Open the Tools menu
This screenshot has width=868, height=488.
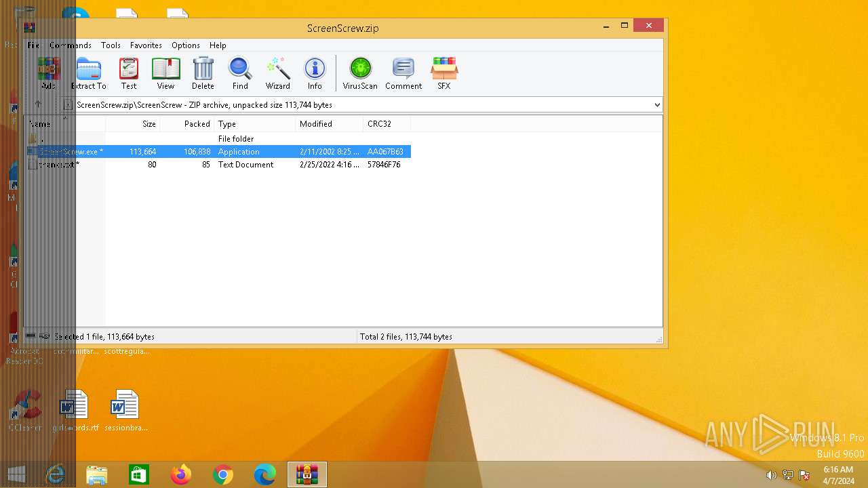(x=111, y=45)
